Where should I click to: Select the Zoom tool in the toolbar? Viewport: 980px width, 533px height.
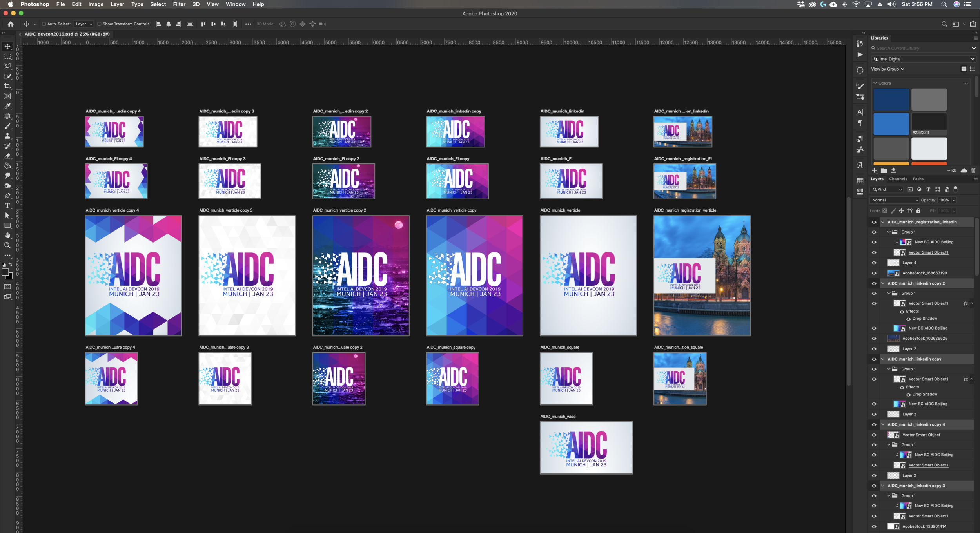pyautogui.click(x=7, y=245)
